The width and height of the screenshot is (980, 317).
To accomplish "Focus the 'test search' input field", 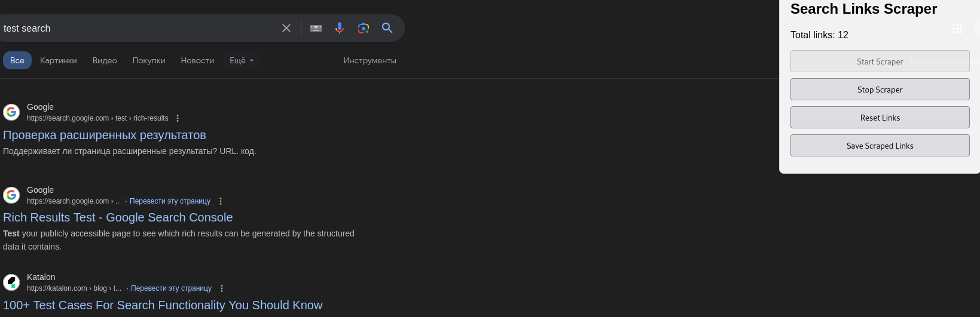I will tap(138, 28).
